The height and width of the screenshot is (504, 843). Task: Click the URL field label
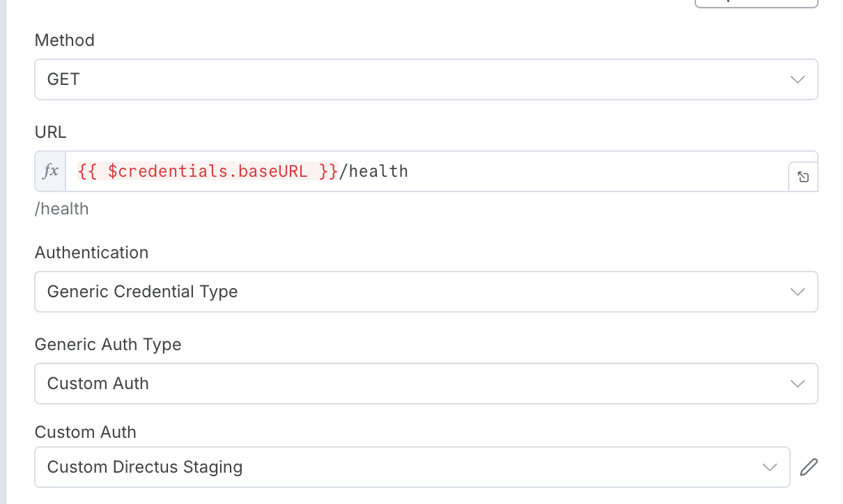pyautogui.click(x=51, y=132)
